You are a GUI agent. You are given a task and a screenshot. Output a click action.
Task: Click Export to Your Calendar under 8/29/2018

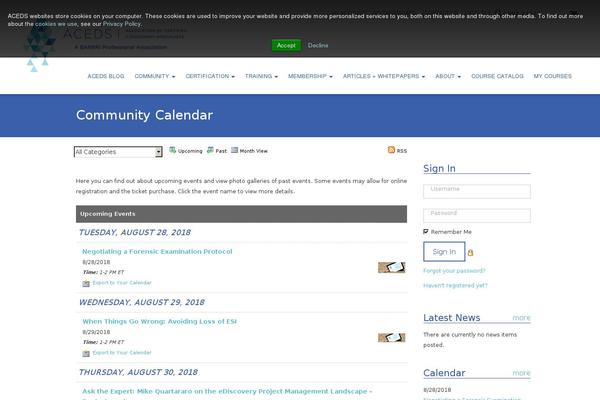coord(122,353)
